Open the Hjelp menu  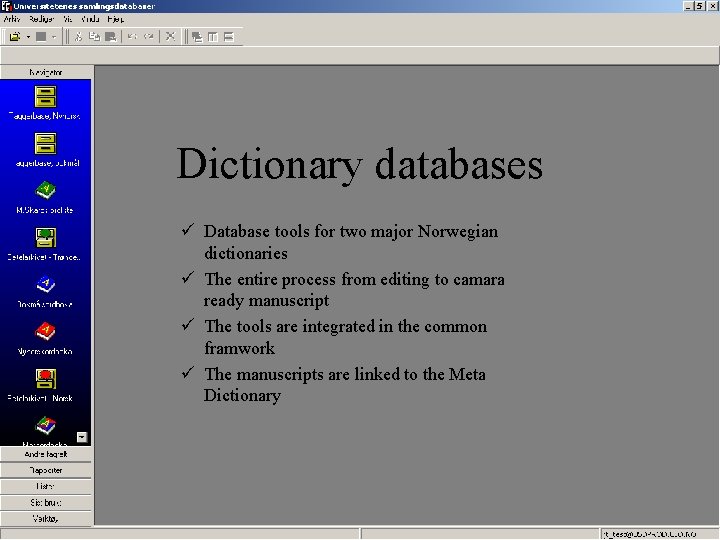point(115,19)
